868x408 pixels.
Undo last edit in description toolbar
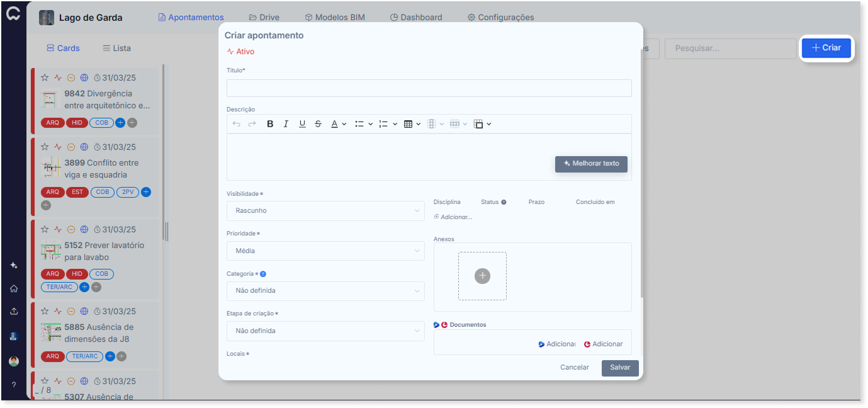tap(236, 124)
